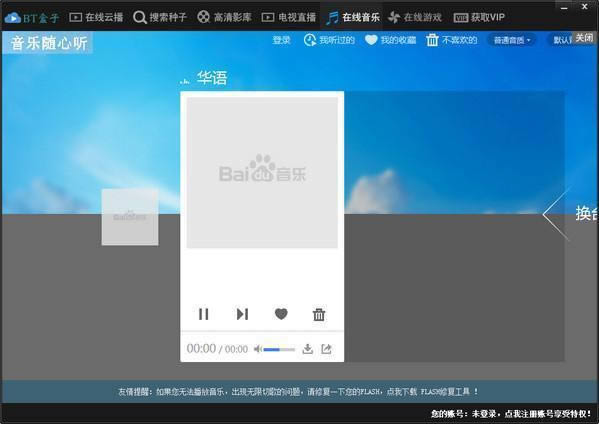
Task: Click the BT盒子 cloud logo
Action: 32,18
